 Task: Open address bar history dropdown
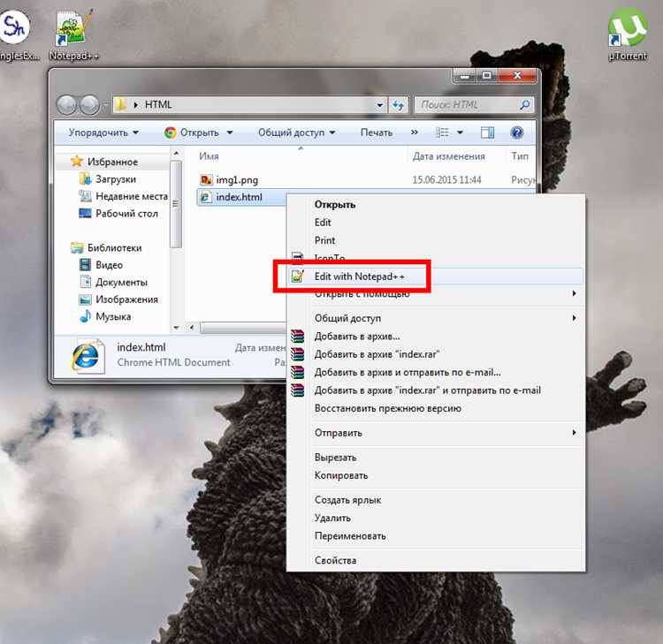(x=380, y=105)
